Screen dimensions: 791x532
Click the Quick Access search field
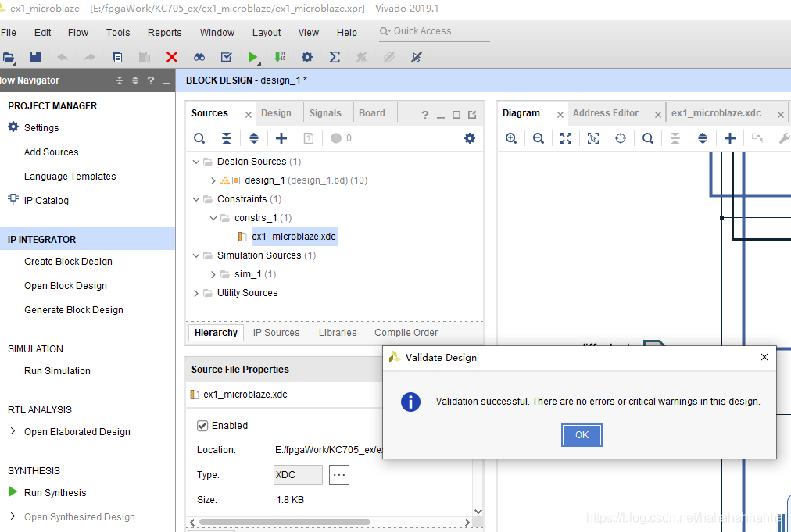[x=435, y=31]
